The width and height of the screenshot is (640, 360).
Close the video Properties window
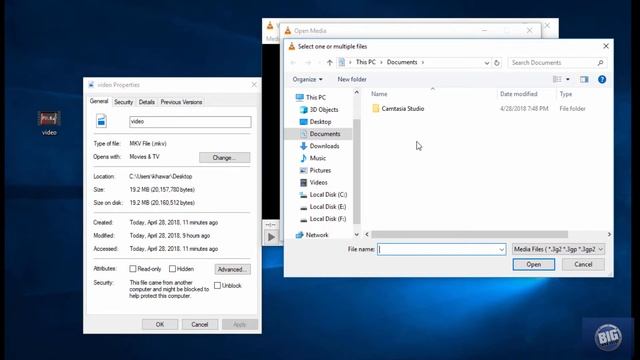click(254, 84)
